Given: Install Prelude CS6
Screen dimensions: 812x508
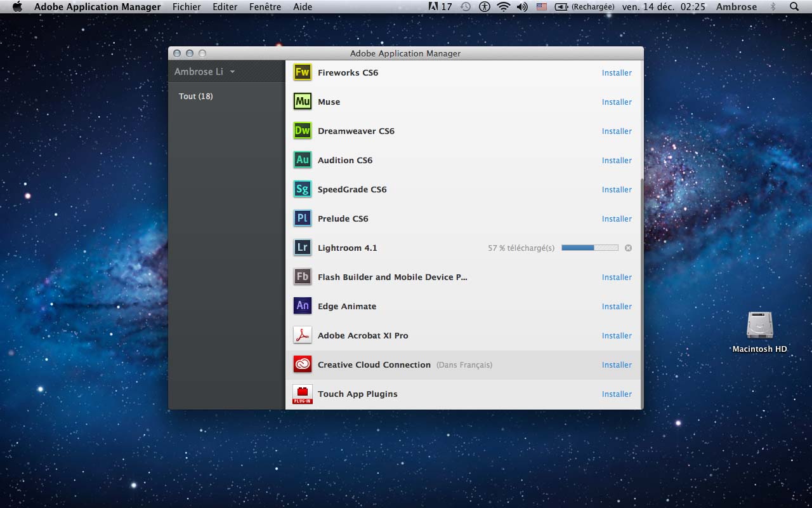Looking at the screenshot, I should (617, 218).
